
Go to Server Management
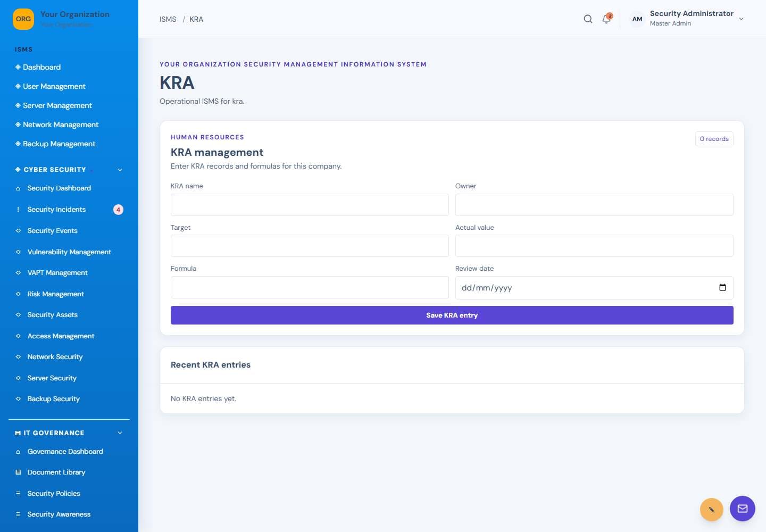pyautogui.click(x=57, y=105)
